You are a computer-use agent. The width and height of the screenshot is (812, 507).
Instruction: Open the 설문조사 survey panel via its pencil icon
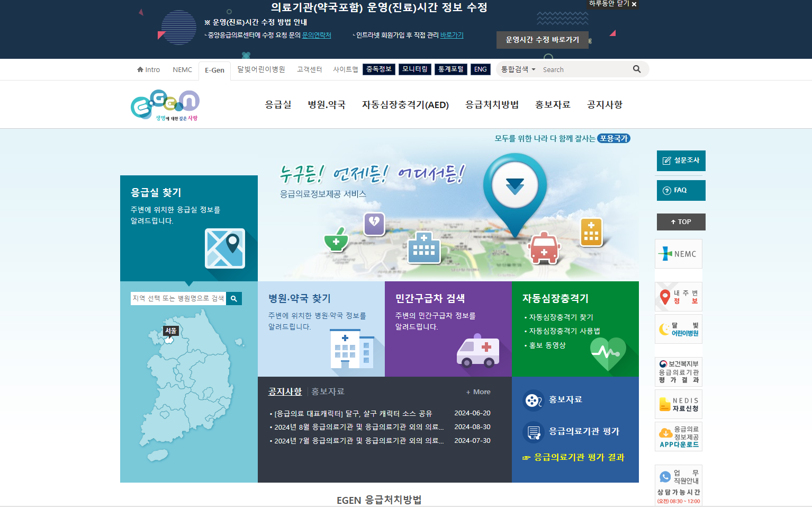(666, 161)
